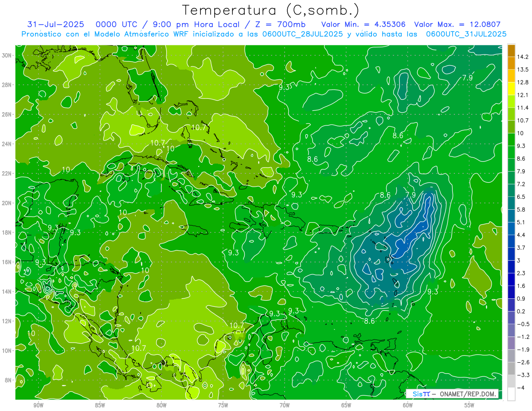The image size is (532, 411).
Task: Click the '60W' longitude axis label
Action: click(408, 405)
